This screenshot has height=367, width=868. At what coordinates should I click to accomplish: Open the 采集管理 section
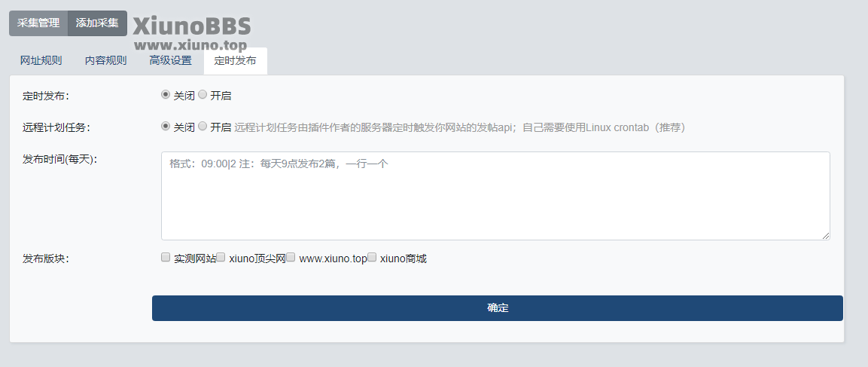point(38,23)
